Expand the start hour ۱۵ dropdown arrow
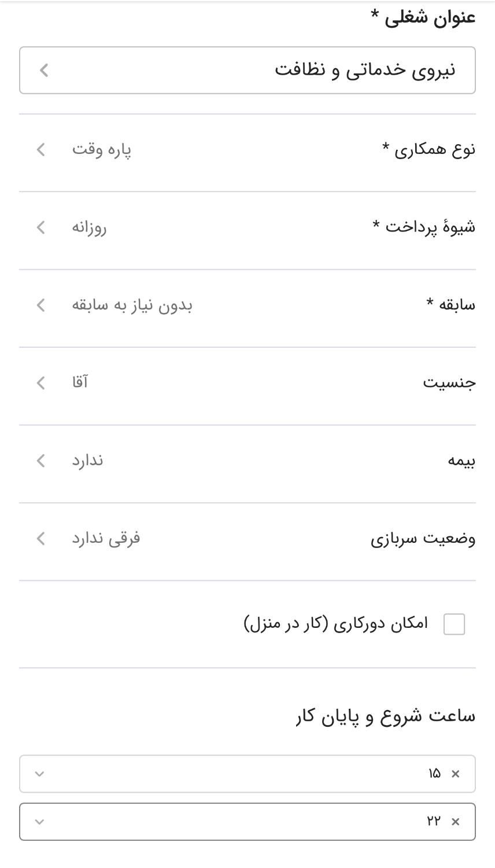 pyautogui.click(x=39, y=774)
